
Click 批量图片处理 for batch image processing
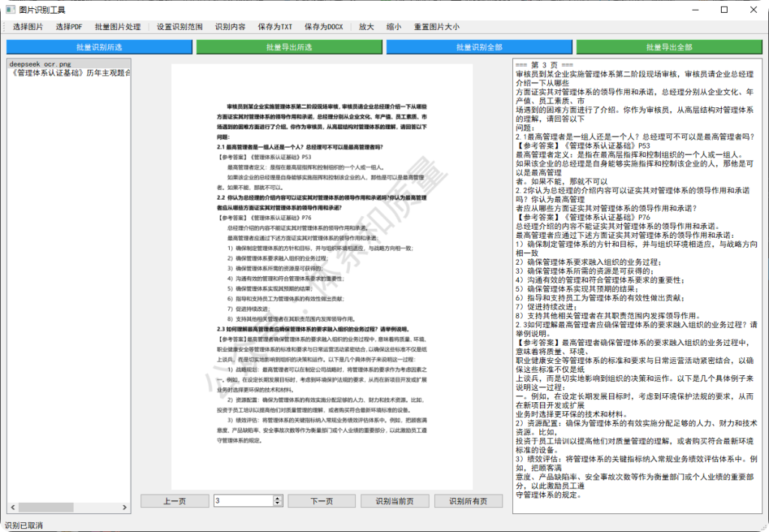(x=117, y=26)
